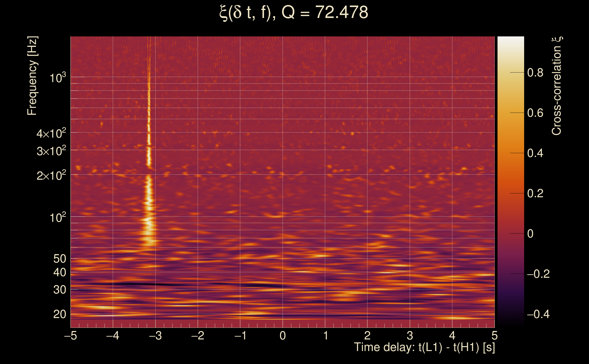Click the 0.8 tick label on colorbar

point(535,73)
